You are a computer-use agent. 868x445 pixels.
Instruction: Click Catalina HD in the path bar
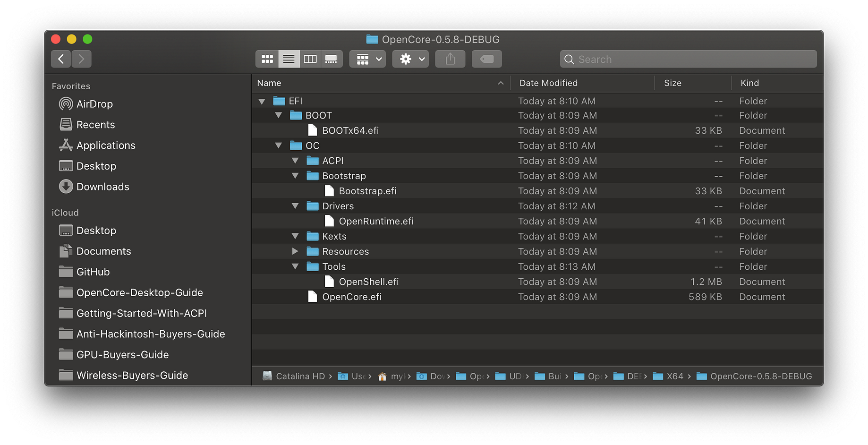pos(294,376)
